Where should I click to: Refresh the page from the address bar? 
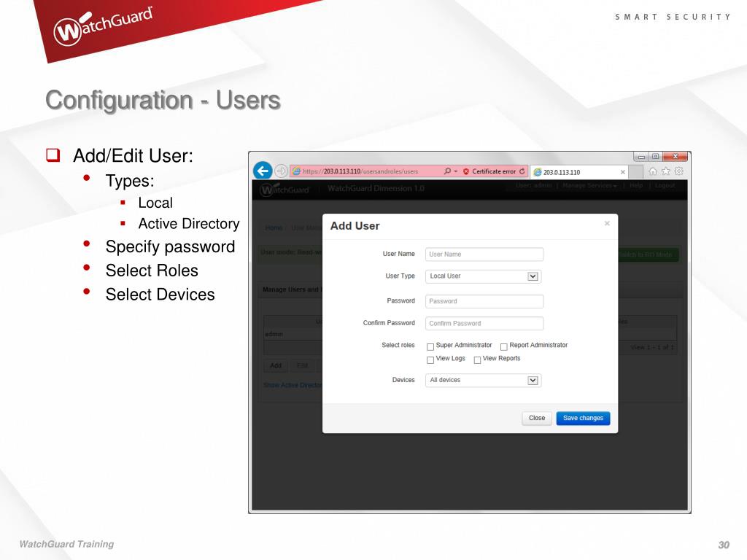pos(522,171)
